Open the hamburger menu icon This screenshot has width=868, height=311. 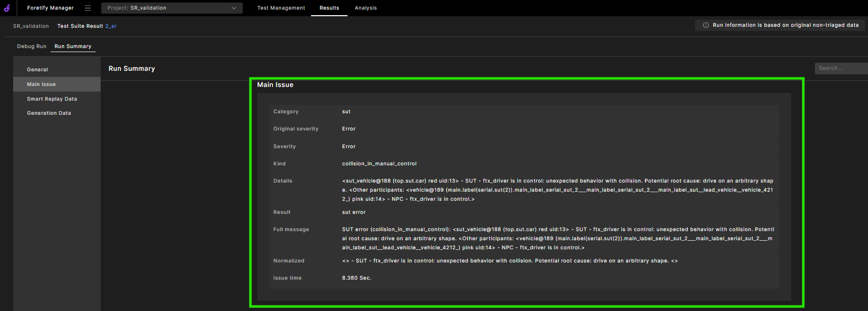tap(88, 8)
